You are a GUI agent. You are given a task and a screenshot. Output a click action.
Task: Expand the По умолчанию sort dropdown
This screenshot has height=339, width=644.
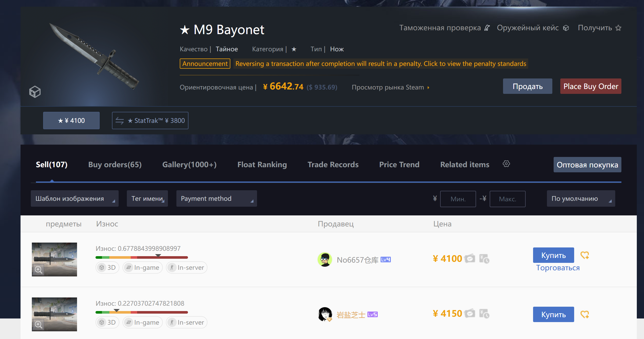coord(581,198)
